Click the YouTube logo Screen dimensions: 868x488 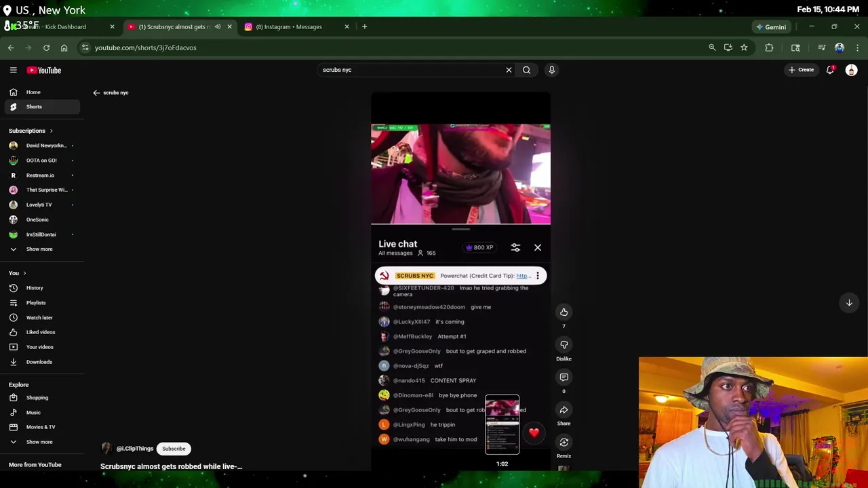tap(44, 70)
